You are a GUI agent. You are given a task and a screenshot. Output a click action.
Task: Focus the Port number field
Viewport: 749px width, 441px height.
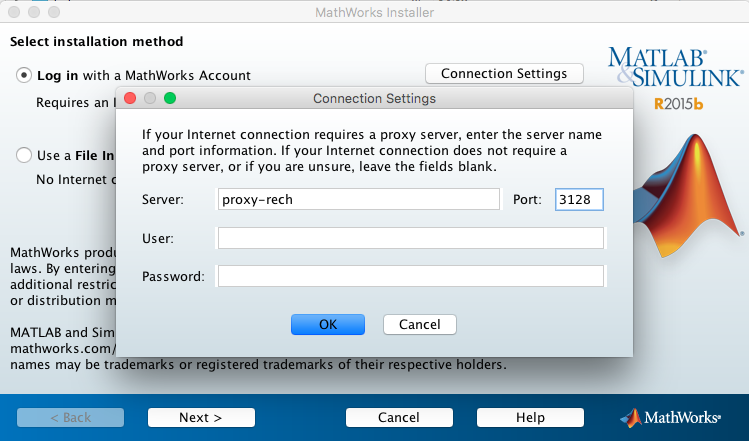tap(579, 199)
